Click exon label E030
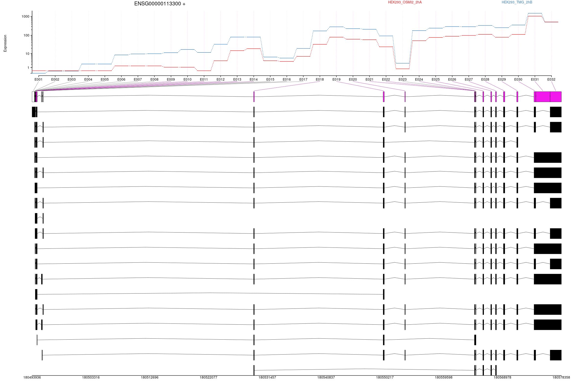Screen dimensions: 588x382 coord(518,79)
